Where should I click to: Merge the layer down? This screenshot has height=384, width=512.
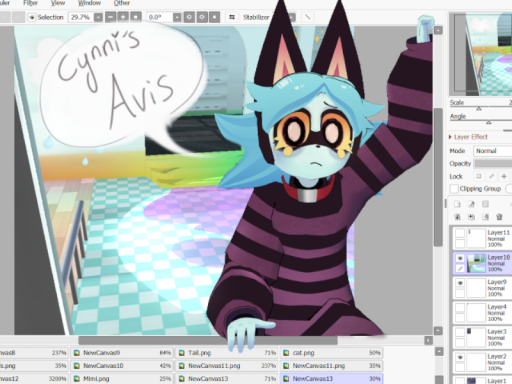pos(471,217)
